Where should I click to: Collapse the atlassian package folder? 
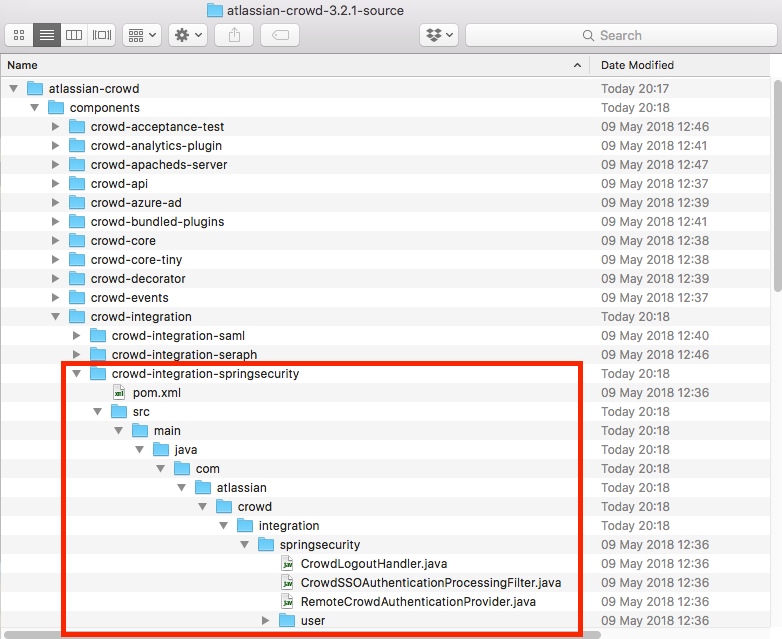182,488
